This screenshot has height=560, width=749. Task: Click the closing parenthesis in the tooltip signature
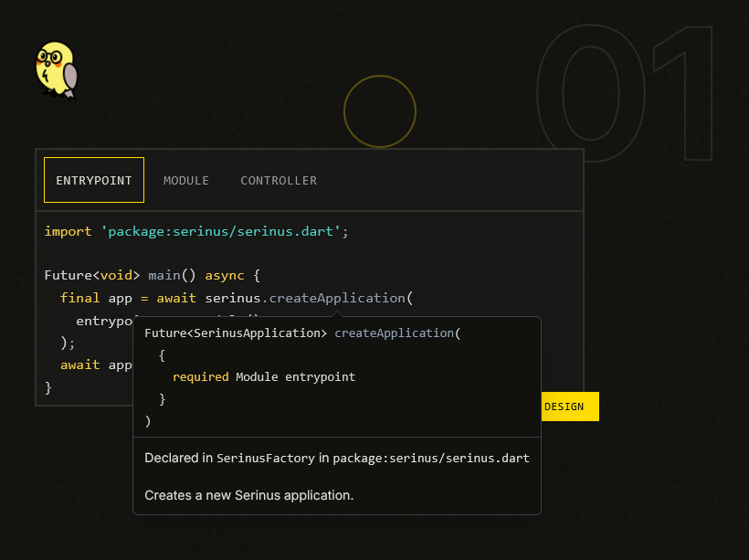(x=146, y=420)
